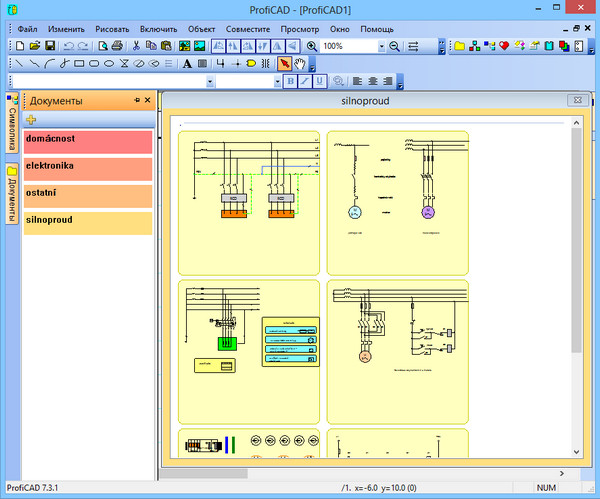600x499 pixels.
Task: Toggle Bold text formatting
Action: click(x=291, y=81)
